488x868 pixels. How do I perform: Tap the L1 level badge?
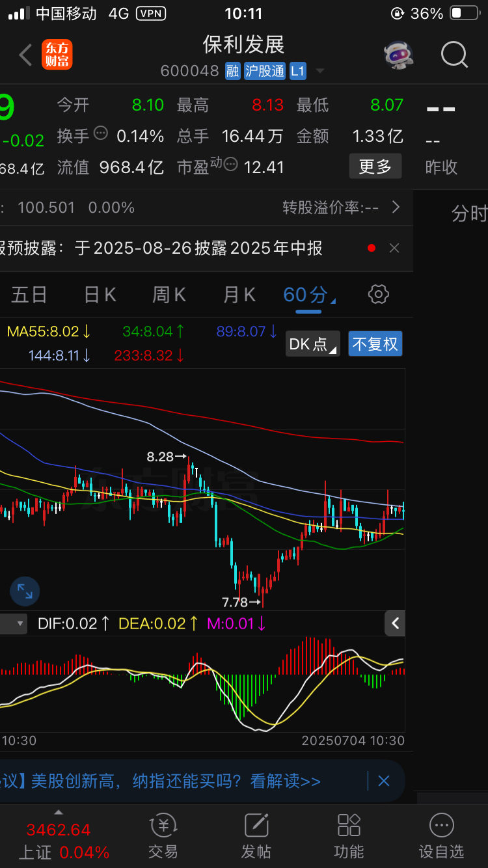[x=297, y=71]
